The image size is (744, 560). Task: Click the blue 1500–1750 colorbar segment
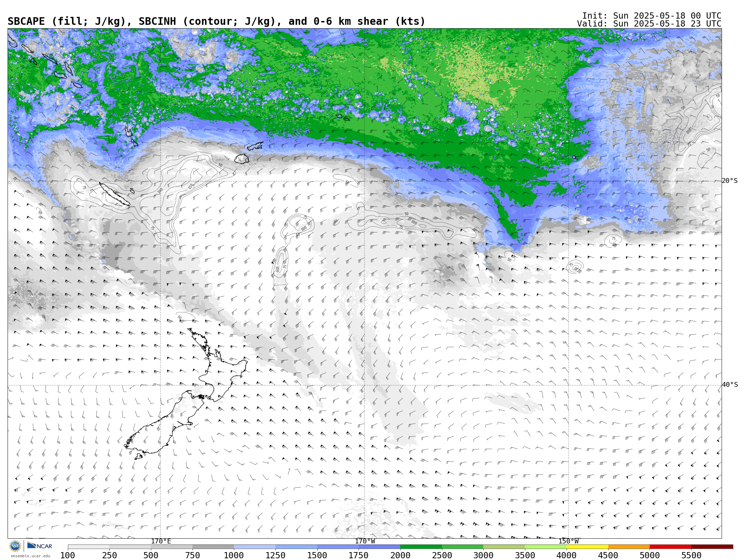pos(338,547)
